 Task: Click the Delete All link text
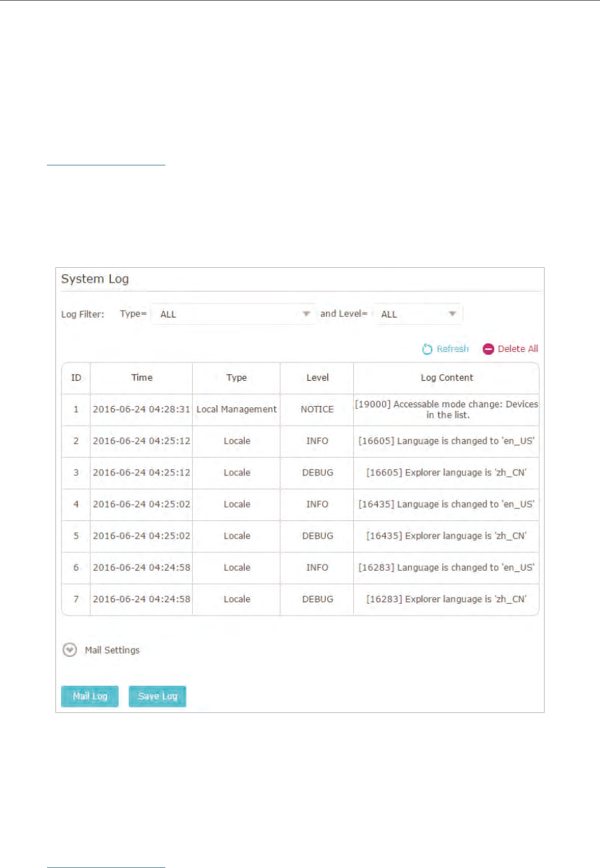(x=518, y=348)
